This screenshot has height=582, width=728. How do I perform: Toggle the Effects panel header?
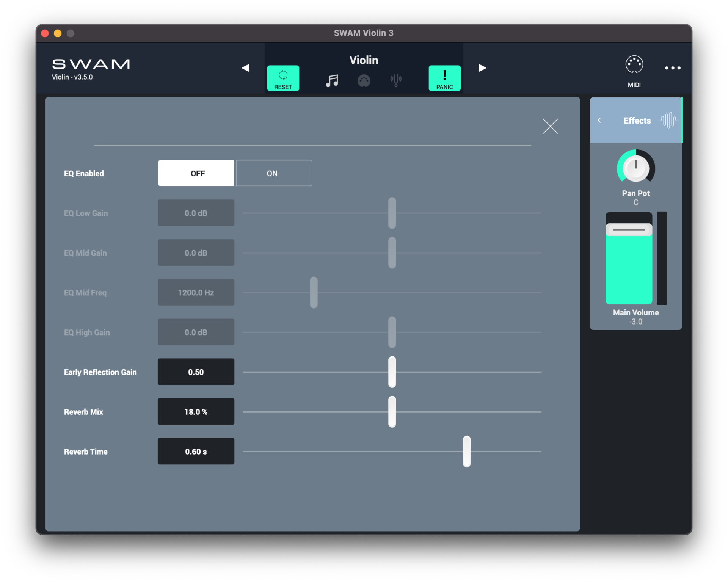[x=637, y=121]
